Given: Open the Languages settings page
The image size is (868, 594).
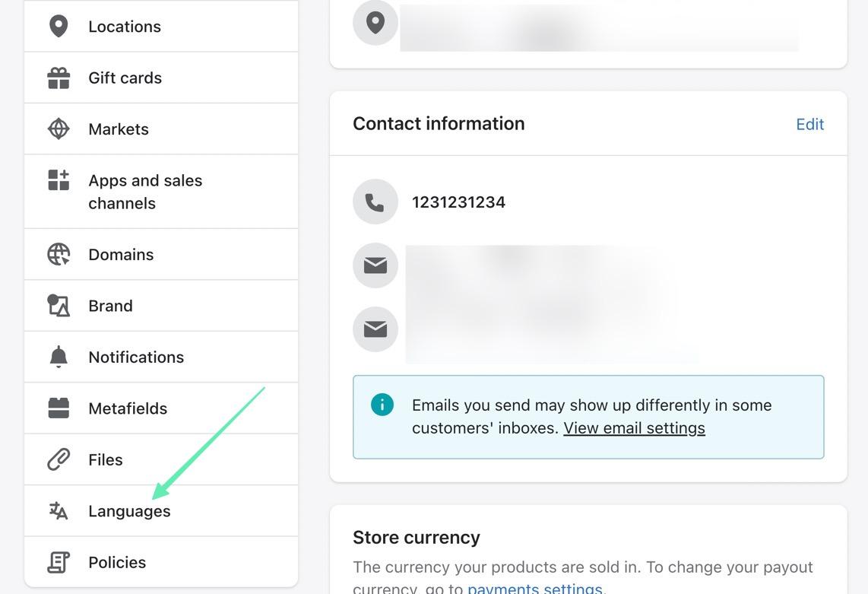Looking at the screenshot, I should 129,511.
